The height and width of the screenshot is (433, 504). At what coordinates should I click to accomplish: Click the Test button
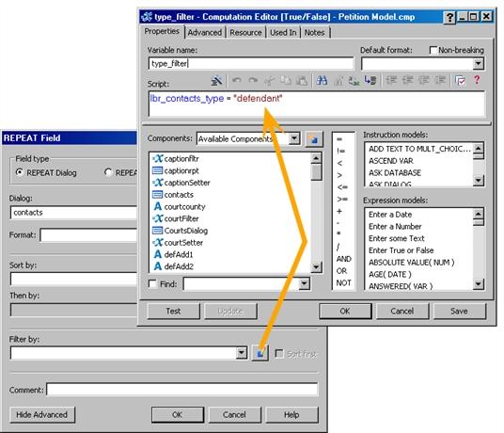point(174,311)
